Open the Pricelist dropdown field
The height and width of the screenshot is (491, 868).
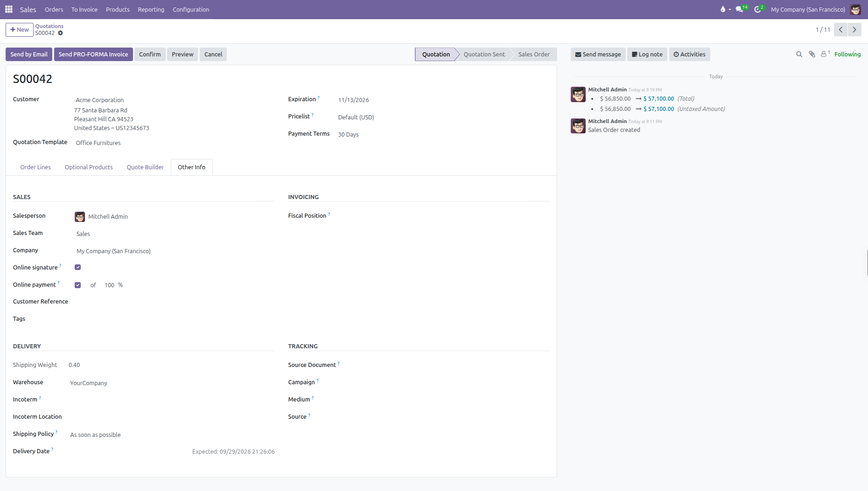click(x=444, y=118)
